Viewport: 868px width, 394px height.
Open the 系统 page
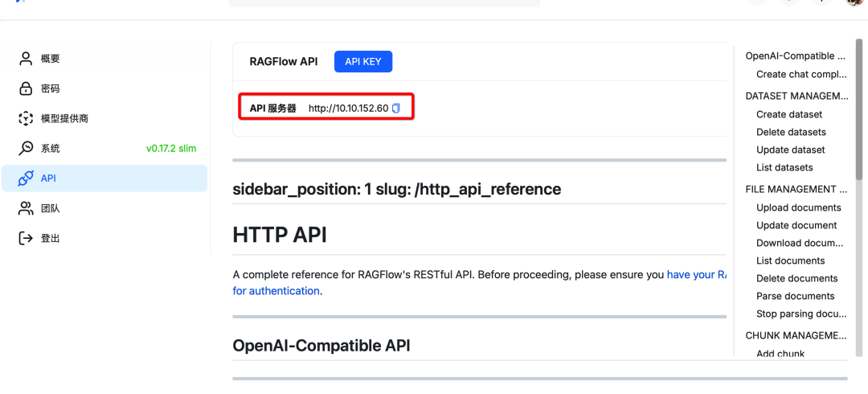(104, 149)
